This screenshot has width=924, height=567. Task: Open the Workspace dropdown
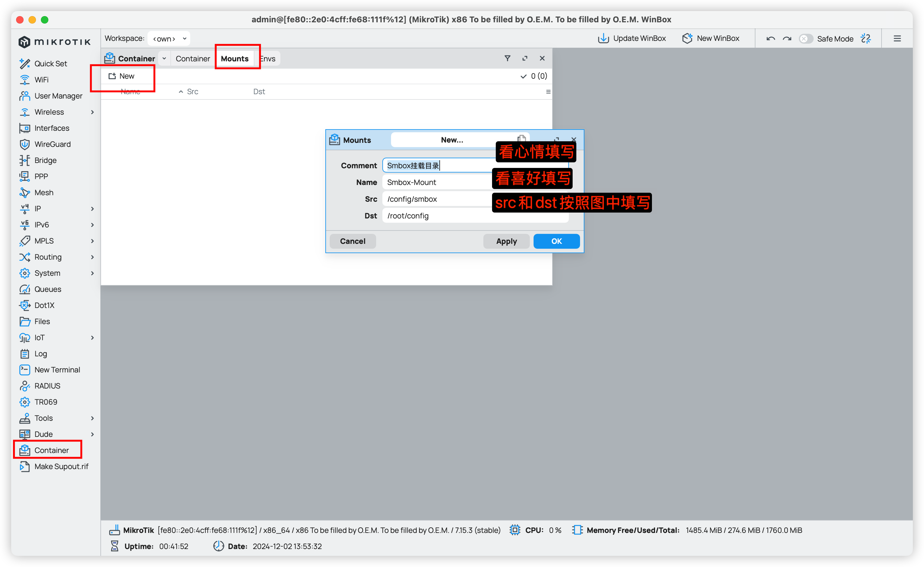[169, 39]
